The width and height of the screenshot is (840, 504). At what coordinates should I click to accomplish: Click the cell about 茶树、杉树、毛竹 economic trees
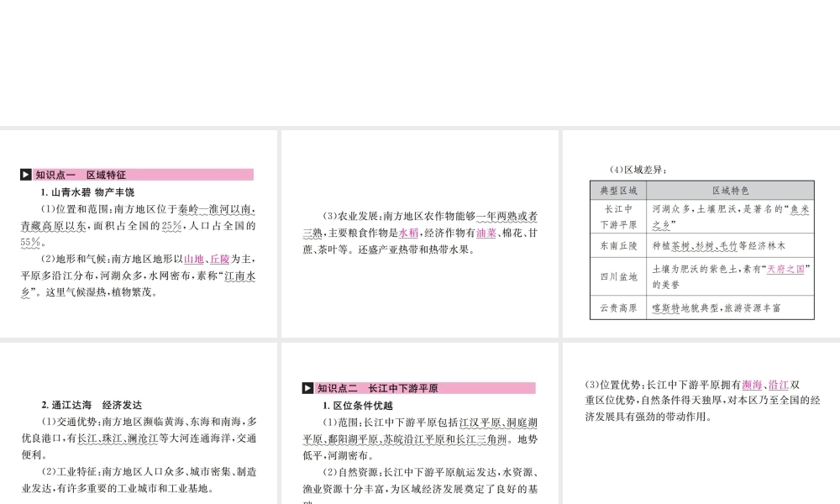point(730,246)
